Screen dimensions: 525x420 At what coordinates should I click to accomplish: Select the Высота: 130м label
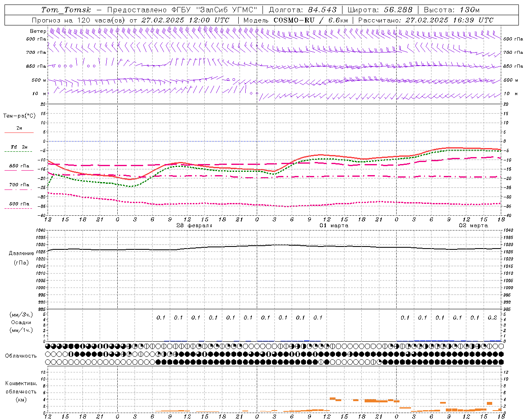coord(452,10)
